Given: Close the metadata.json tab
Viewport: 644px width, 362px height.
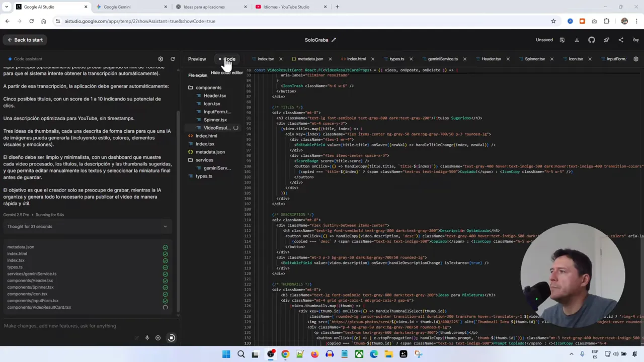Looking at the screenshot, I should 330,59.
